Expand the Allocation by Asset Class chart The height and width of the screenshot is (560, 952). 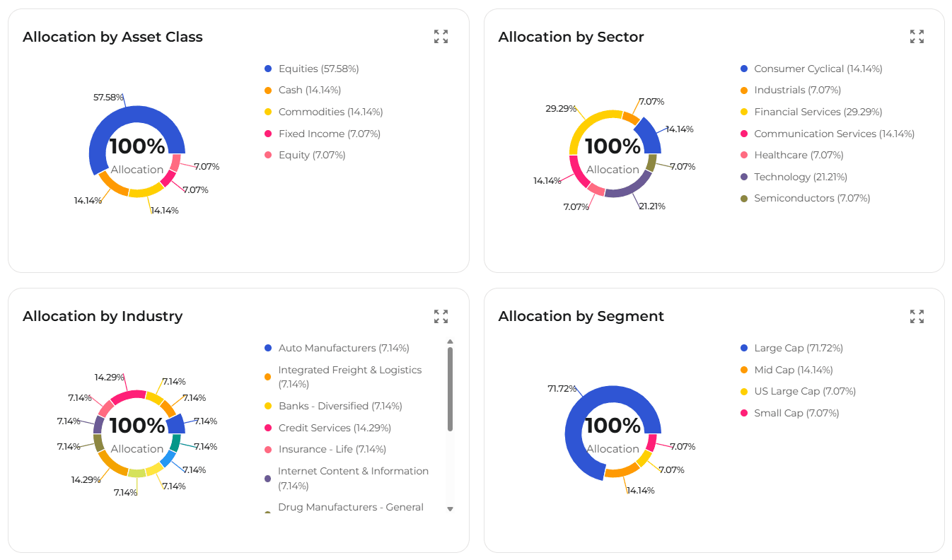pos(441,36)
